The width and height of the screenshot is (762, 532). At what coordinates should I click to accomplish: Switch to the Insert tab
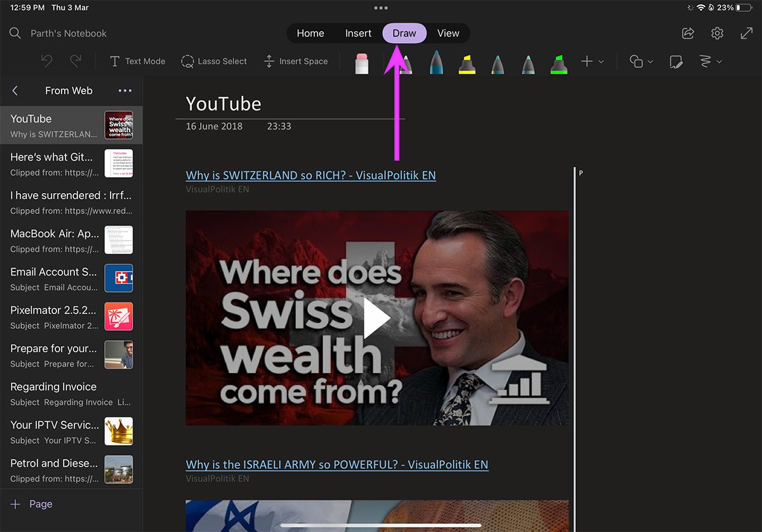pyautogui.click(x=358, y=33)
